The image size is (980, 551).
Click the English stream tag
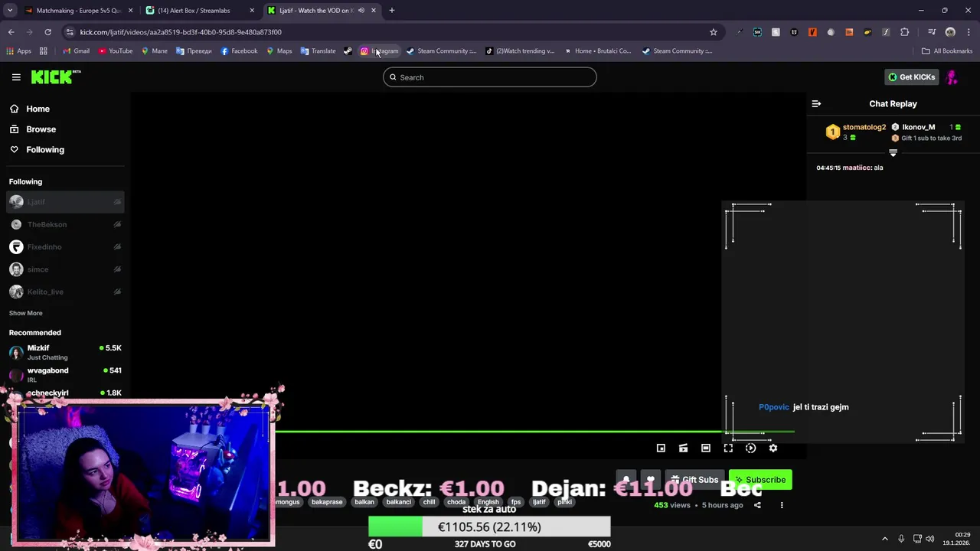click(x=488, y=502)
